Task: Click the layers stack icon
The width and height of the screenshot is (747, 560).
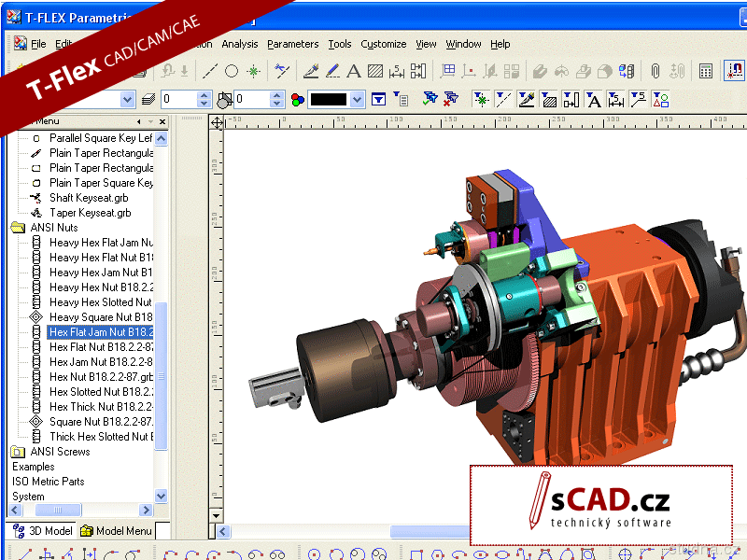Action: (x=148, y=100)
